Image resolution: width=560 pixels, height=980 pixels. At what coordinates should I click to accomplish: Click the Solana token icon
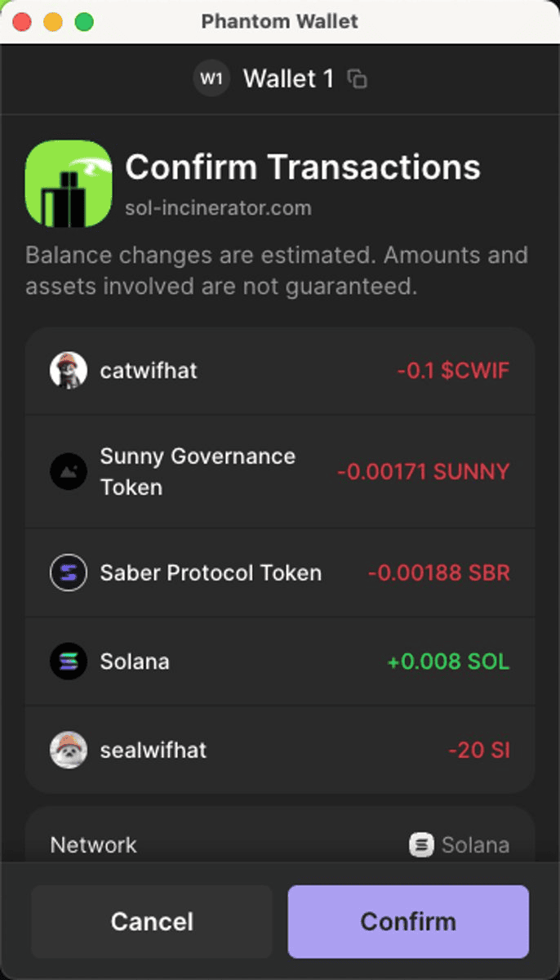(x=69, y=661)
